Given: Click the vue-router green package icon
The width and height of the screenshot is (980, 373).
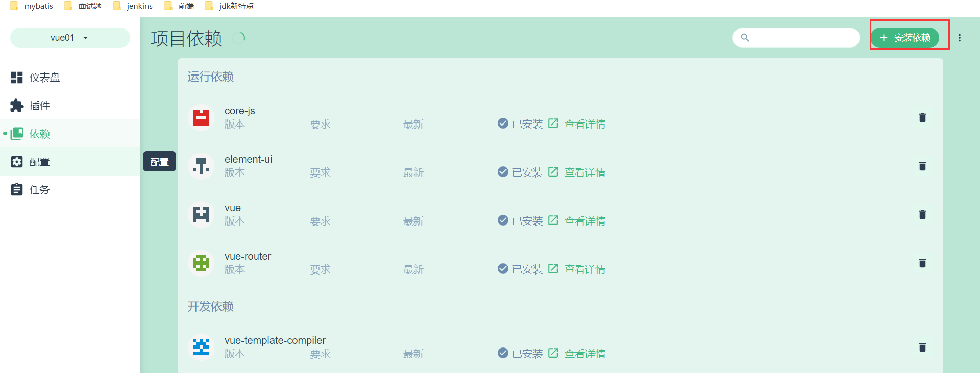Looking at the screenshot, I should tap(201, 263).
